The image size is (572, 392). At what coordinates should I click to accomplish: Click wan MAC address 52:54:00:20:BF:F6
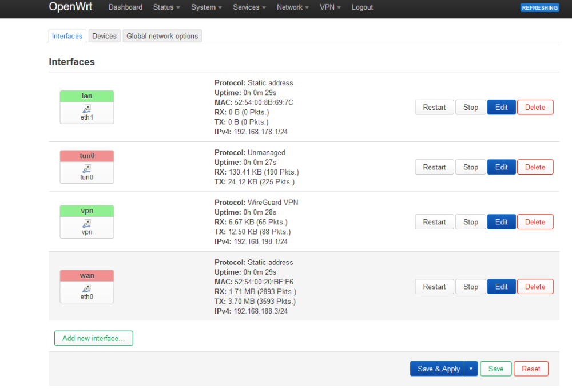click(264, 282)
